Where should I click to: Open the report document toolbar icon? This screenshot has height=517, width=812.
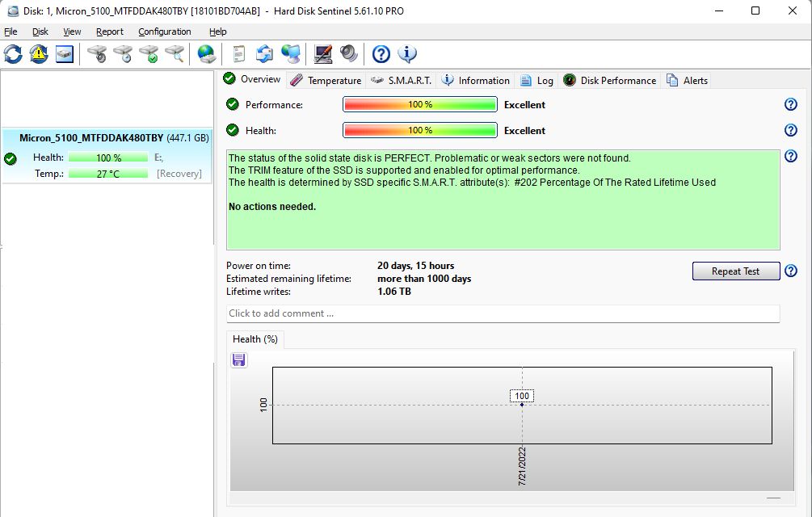pyautogui.click(x=238, y=54)
